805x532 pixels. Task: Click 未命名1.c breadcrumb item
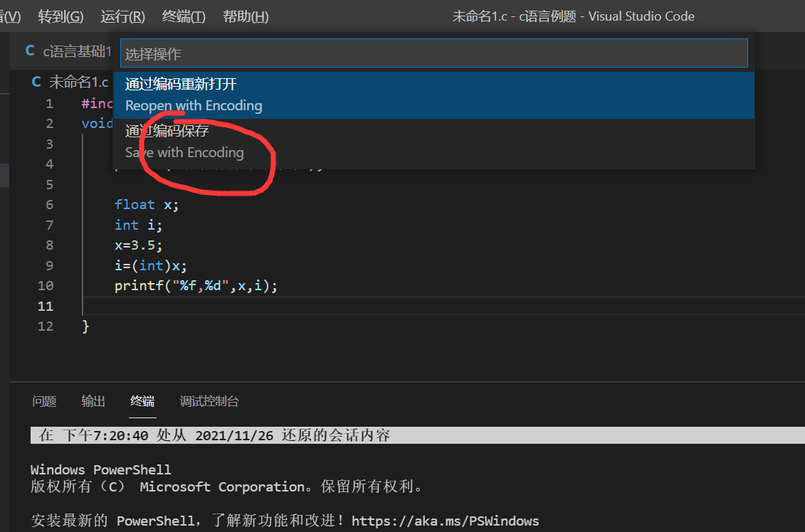click(x=78, y=82)
